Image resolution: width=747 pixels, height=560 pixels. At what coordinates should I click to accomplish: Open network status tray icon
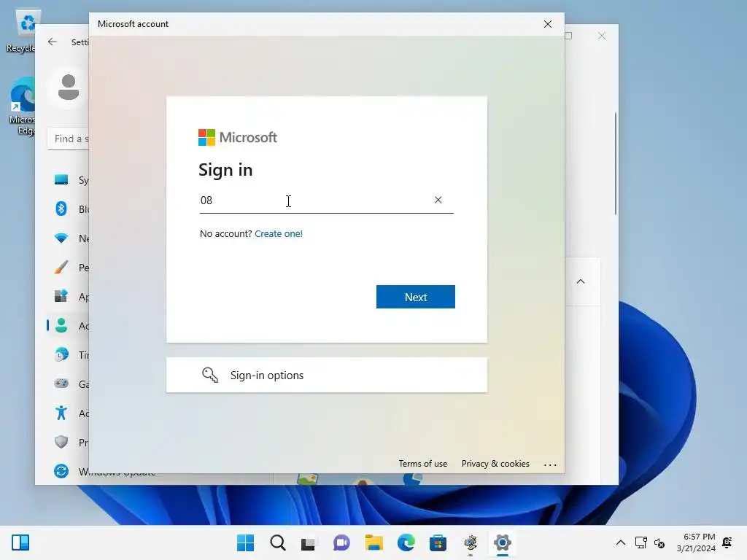pos(640,542)
